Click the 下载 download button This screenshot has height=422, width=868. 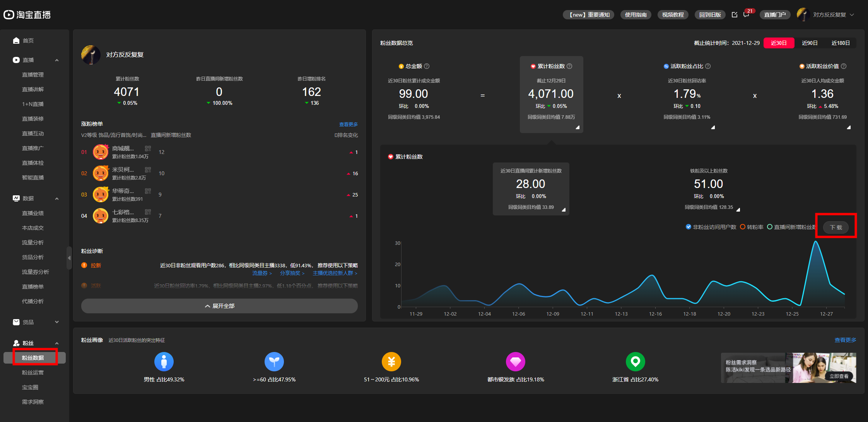tap(836, 227)
